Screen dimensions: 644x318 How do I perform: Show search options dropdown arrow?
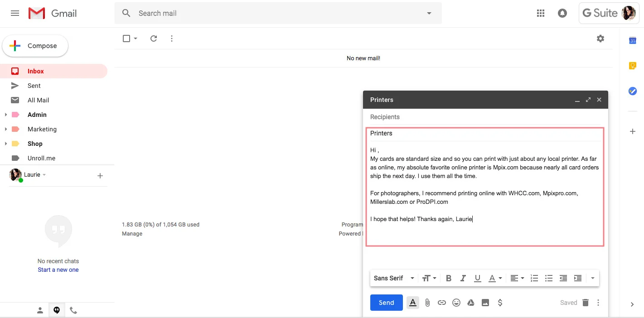coord(429,13)
